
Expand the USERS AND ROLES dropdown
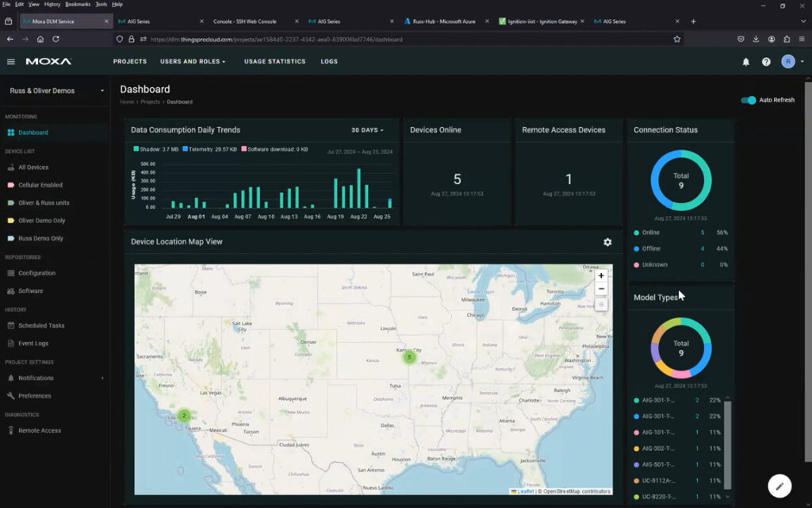pyautogui.click(x=192, y=61)
